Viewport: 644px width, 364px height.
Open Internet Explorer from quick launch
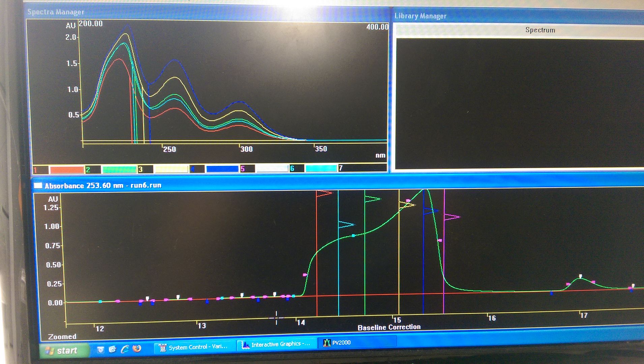pyautogui.click(x=125, y=349)
